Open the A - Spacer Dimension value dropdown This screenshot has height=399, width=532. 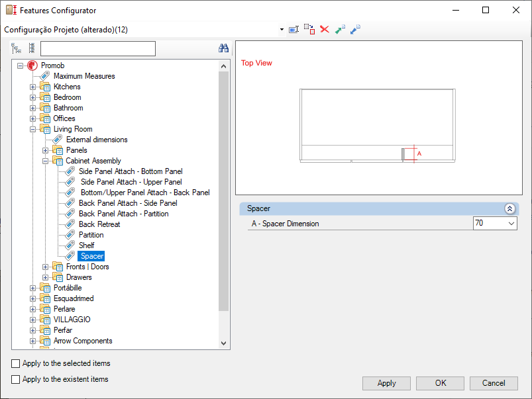coord(511,224)
